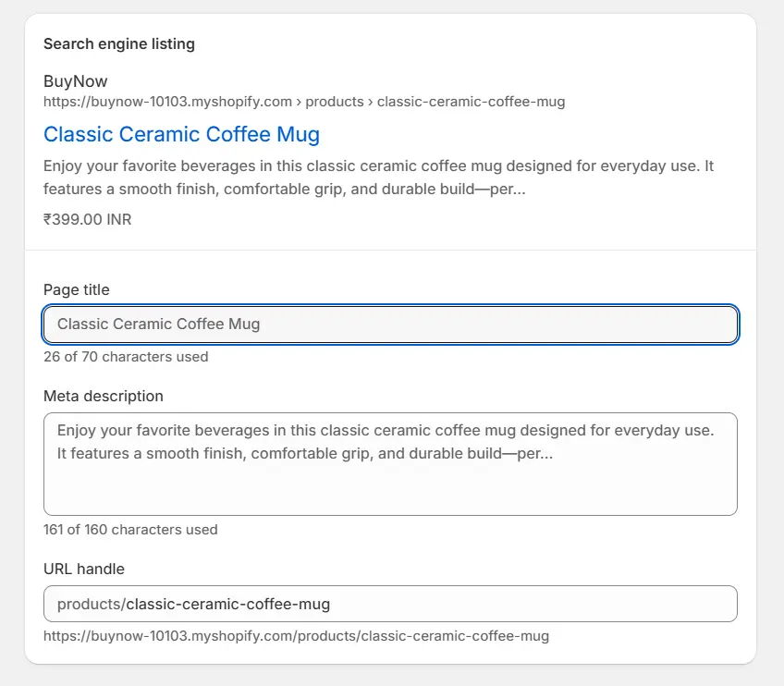
Task: Click the gray preview description under blue title
Action: [378, 178]
